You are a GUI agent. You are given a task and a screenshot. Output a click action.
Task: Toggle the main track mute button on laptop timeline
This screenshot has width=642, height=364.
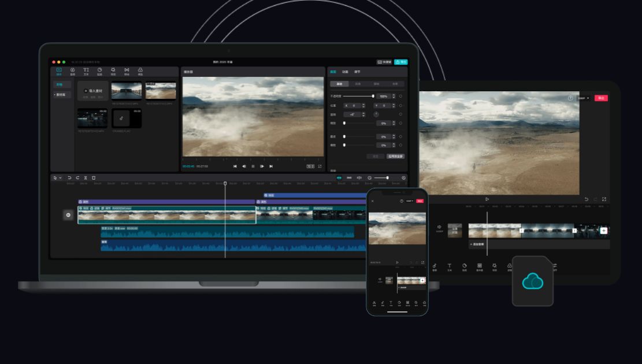[68, 215]
